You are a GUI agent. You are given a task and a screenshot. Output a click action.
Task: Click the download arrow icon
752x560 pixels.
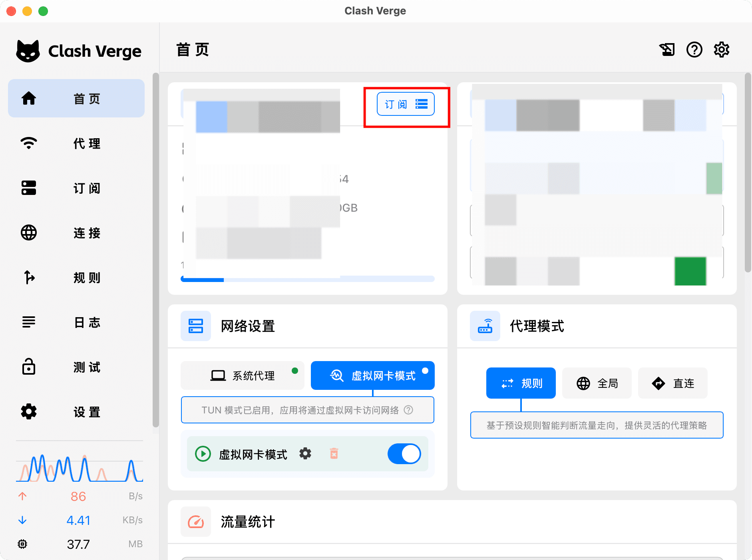click(22, 520)
